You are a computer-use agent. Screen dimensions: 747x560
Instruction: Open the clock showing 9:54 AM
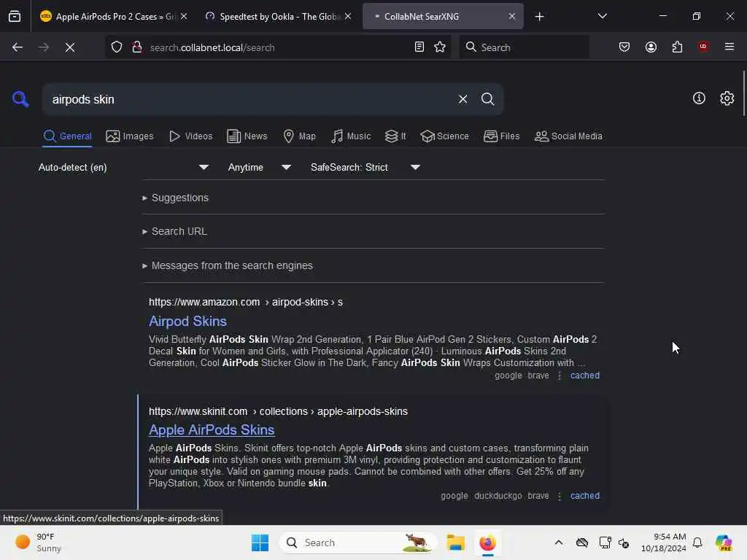pos(664,542)
